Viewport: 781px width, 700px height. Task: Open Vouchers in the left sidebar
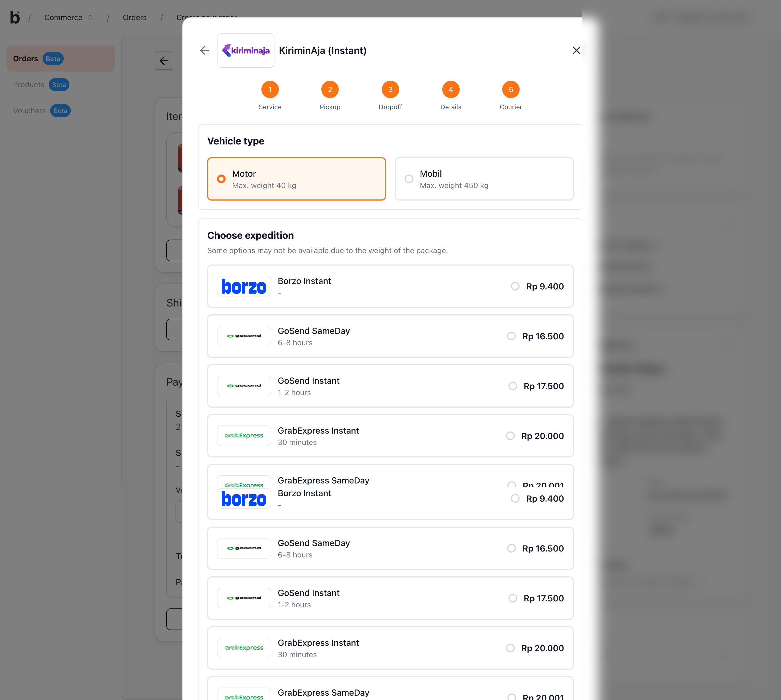coord(41,111)
